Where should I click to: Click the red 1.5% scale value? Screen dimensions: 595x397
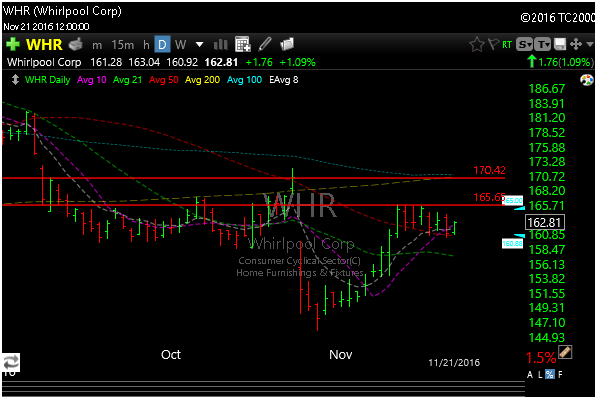click(x=541, y=358)
